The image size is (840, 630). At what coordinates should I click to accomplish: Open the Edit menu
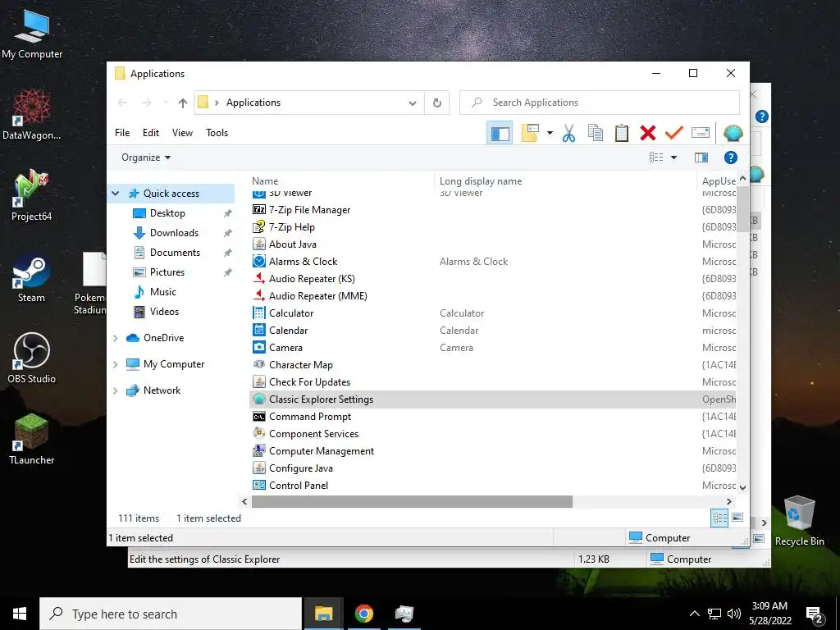[151, 133]
